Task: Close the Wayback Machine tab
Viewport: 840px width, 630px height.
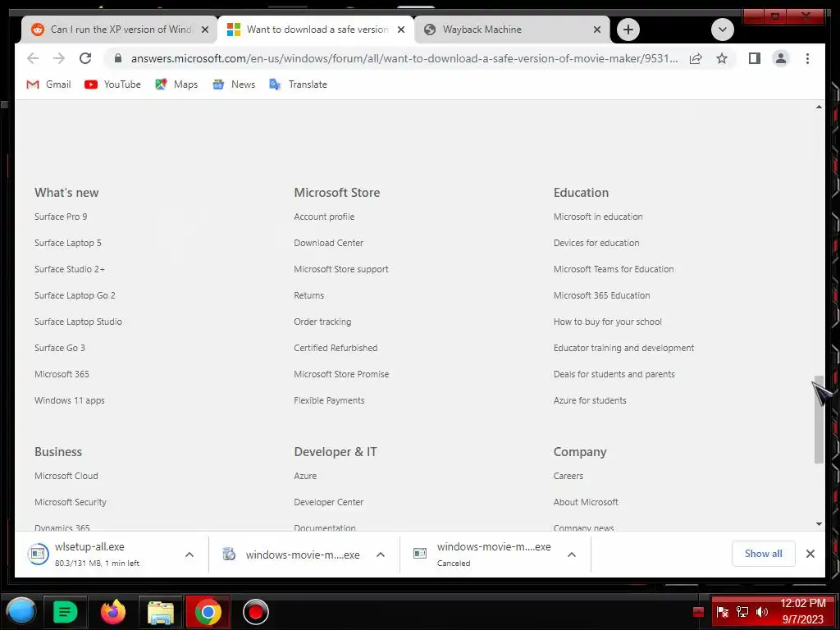Action: [x=597, y=30]
